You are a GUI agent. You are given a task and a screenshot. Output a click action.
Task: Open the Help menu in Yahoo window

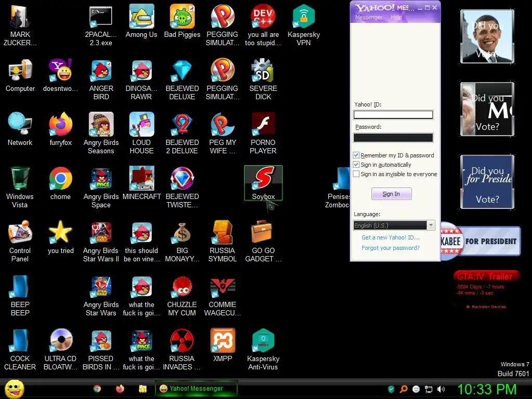[396, 17]
